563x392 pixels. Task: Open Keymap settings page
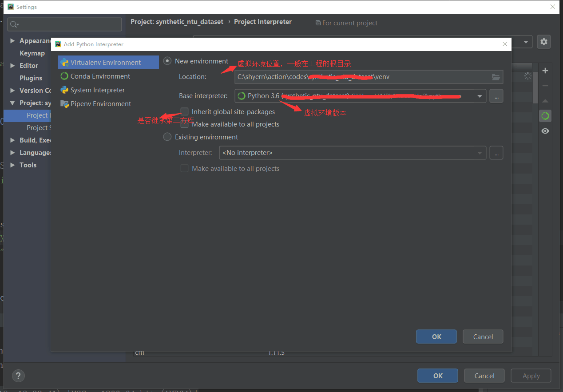32,53
